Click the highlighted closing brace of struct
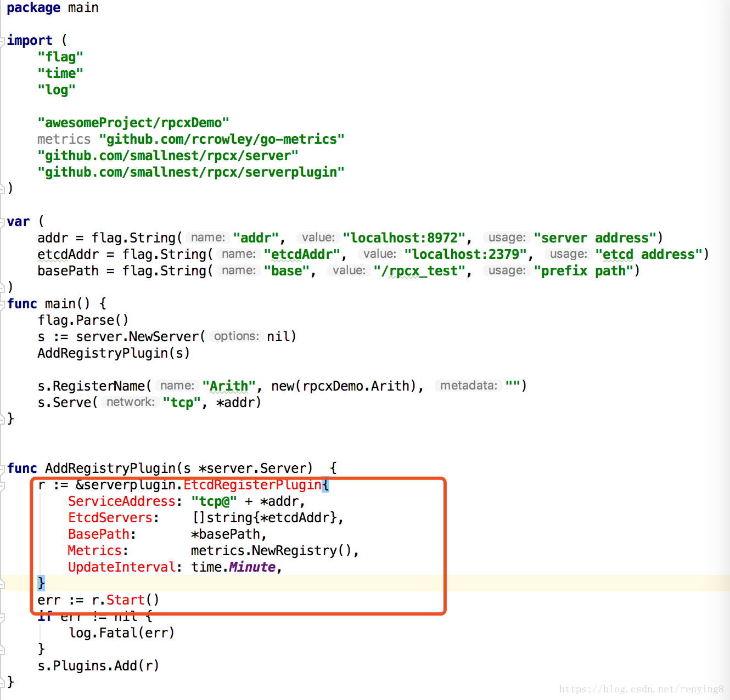 [41, 583]
